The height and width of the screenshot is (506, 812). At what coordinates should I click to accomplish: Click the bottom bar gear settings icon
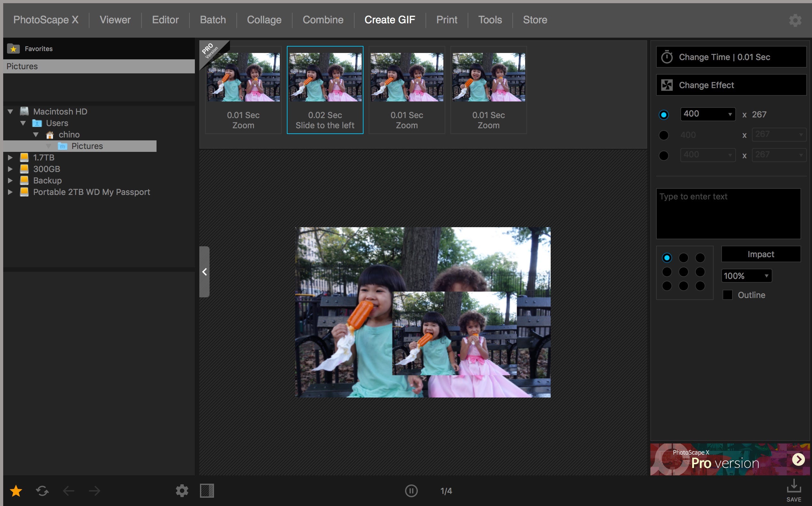182,491
